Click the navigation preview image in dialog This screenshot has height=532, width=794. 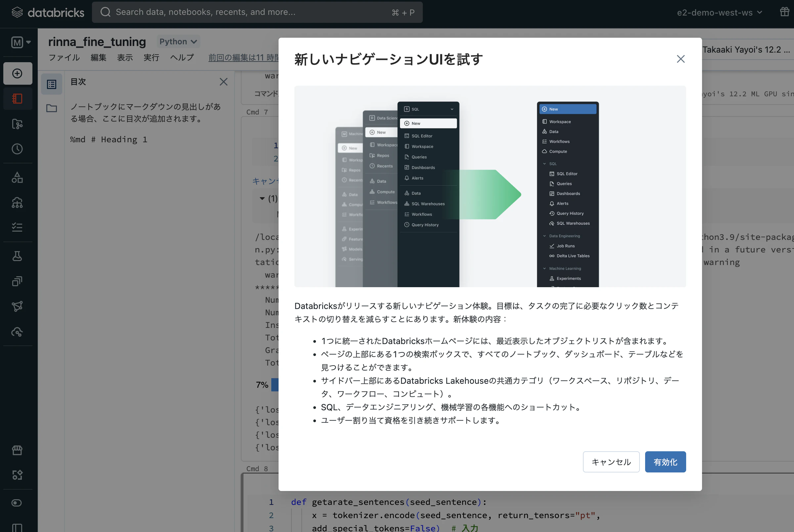pos(490,186)
